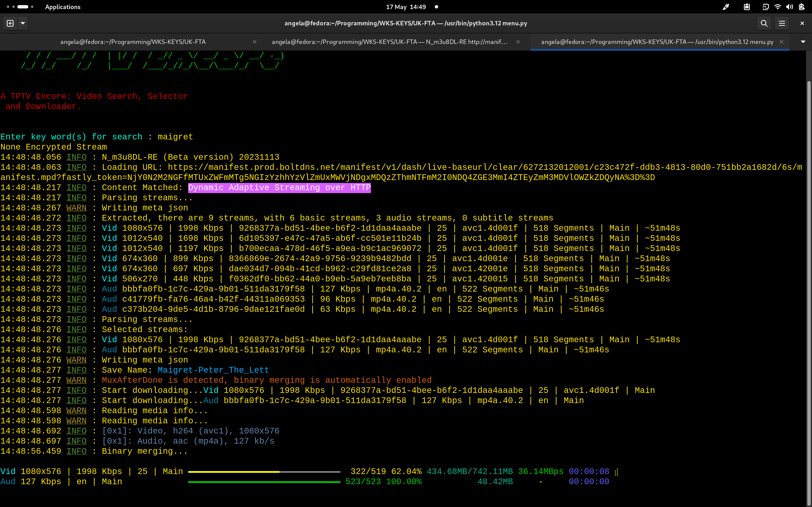Click the terminal vertical scrollbar
This screenshot has height=507, width=812.
click(x=809, y=268)
